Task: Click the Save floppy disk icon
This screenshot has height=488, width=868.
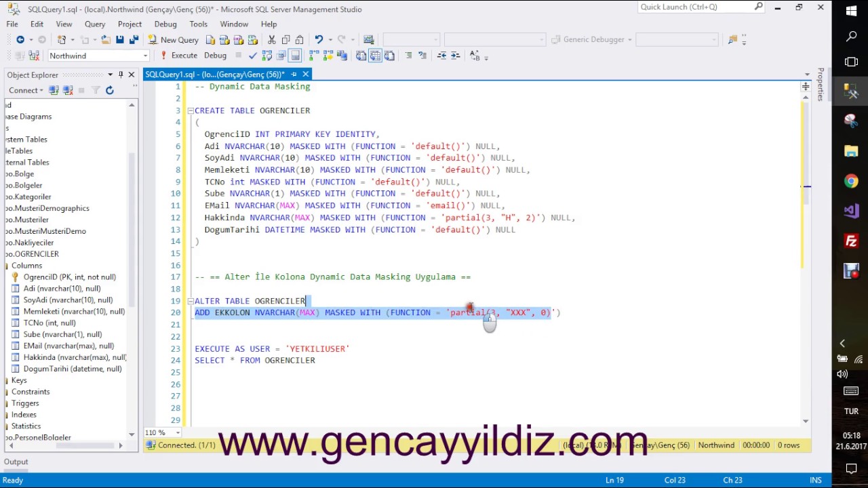Action: click(119, 39)
